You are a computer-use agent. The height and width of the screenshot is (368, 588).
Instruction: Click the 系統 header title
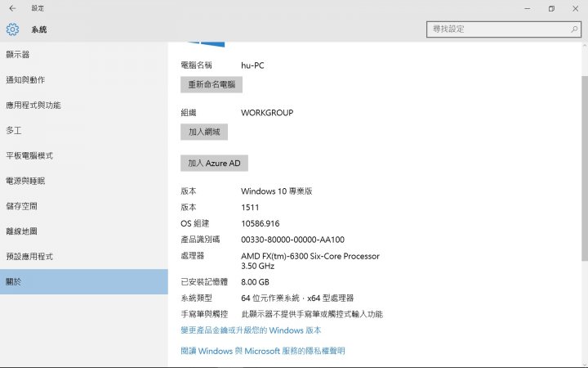[x=39, y=29]
